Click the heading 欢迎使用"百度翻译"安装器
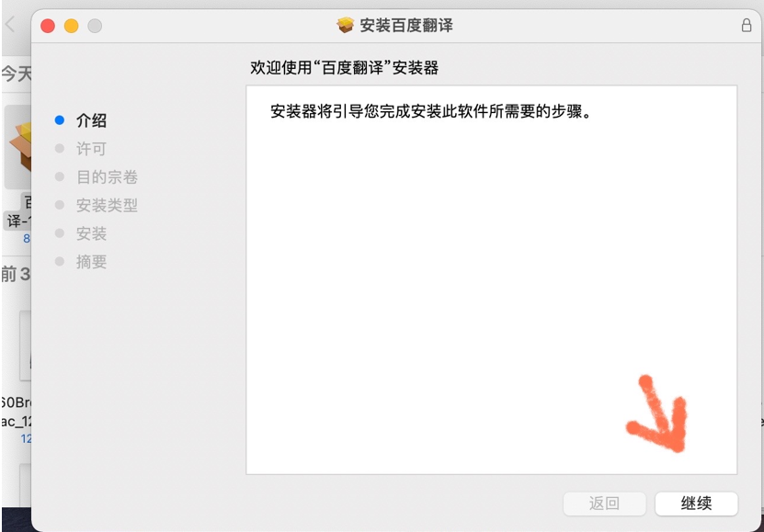This screenshot has height=532, width=764. 345,68
